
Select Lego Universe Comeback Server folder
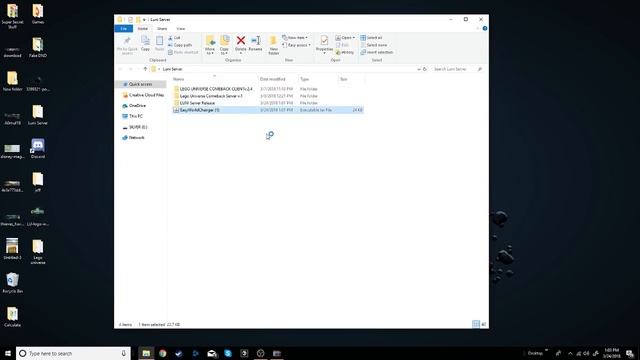click(268, 96)
